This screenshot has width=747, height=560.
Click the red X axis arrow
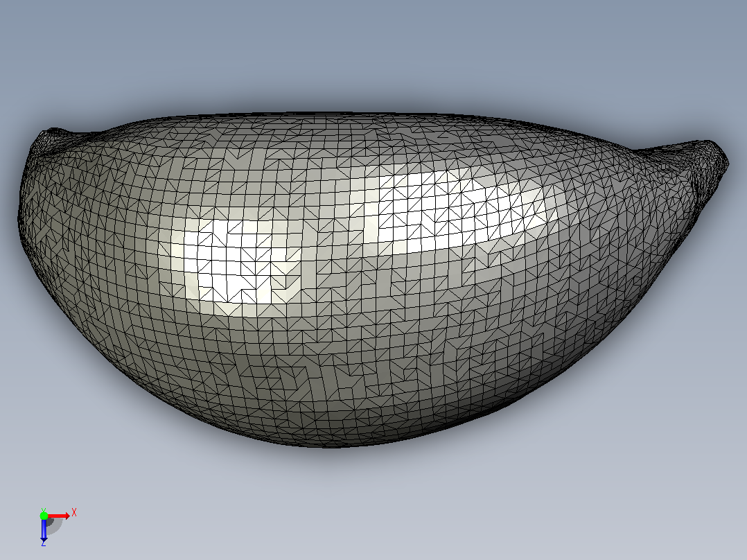click(58, 516)
